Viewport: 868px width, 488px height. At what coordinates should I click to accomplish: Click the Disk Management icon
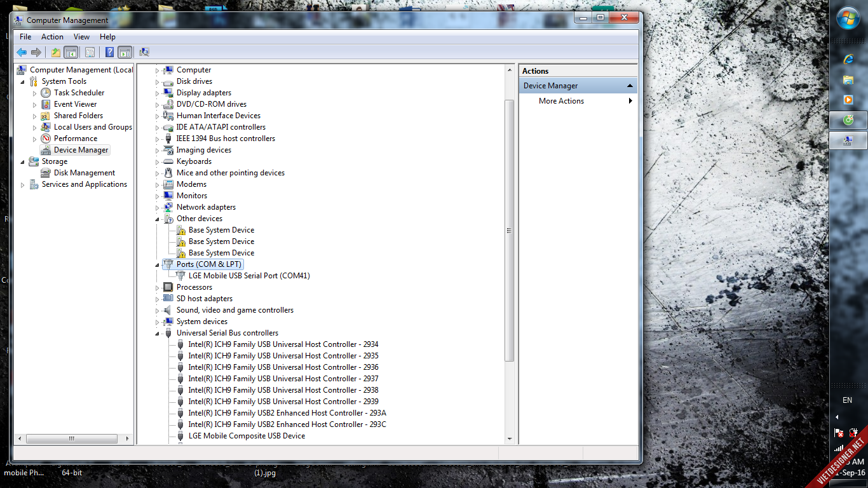pyautogui.click(x=46, y=173)
